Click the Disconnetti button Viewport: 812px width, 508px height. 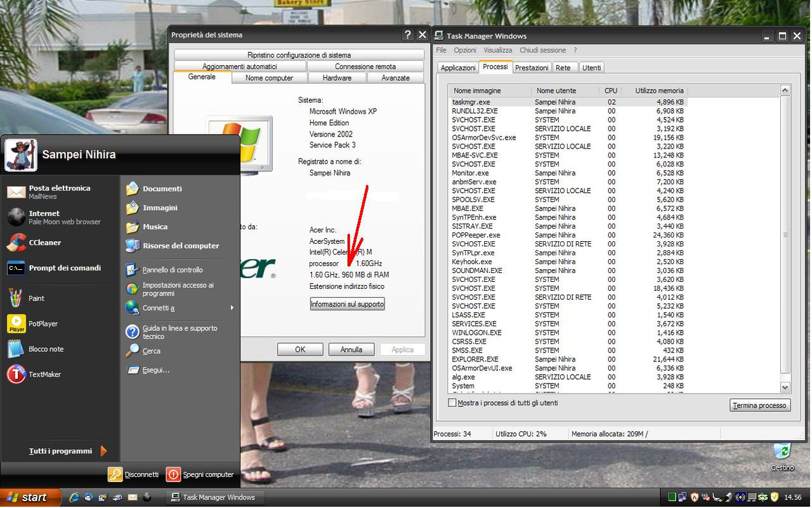134,474
